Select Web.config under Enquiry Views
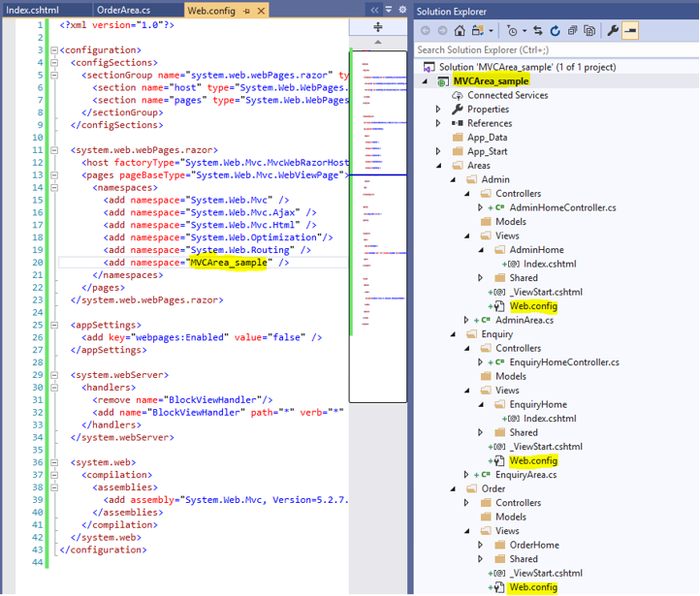The height and width of the screenshot is (596, 700). click(x=533, y=460)
